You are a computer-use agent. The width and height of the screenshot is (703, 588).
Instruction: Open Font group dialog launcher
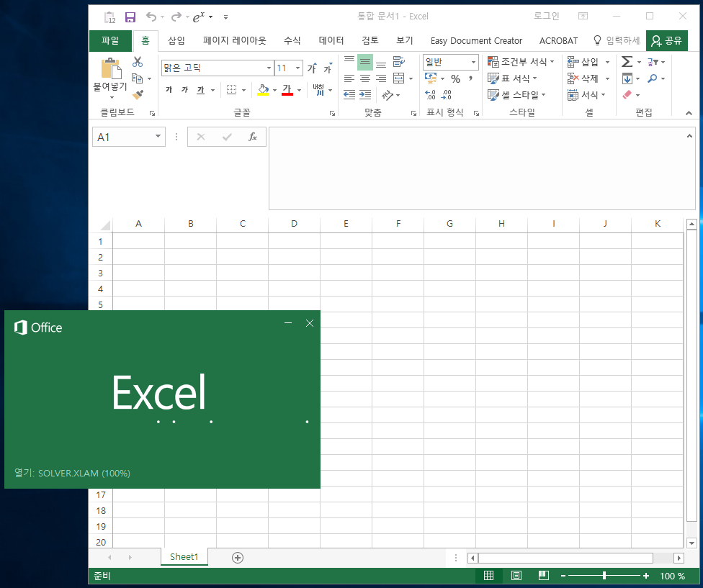[x=332, y=113]
